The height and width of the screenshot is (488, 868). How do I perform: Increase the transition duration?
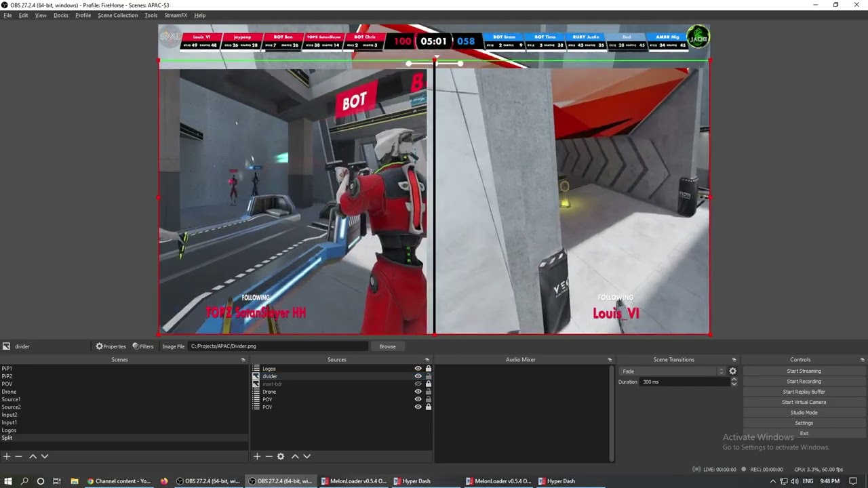734,380
